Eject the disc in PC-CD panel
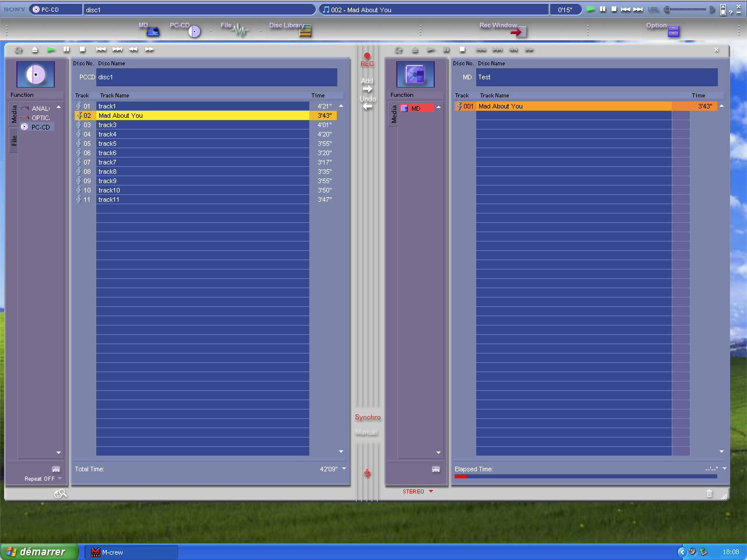 (35, 50)
